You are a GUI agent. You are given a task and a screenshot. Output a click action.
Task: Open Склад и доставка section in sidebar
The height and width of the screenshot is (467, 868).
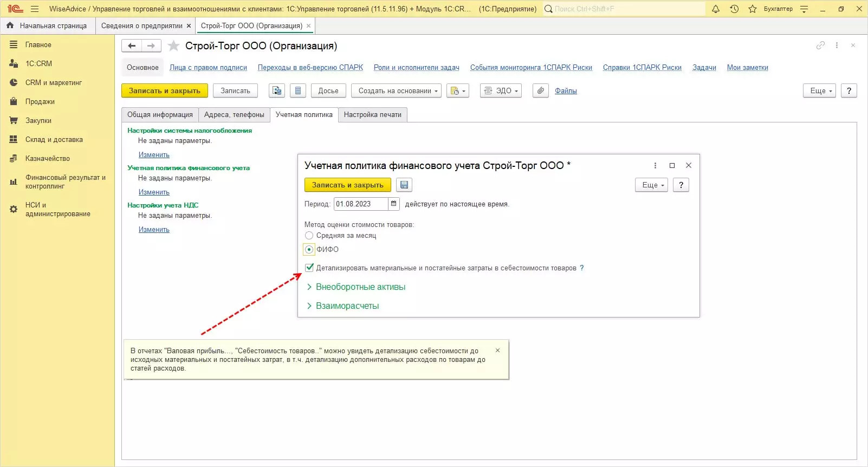coord(54,140)
